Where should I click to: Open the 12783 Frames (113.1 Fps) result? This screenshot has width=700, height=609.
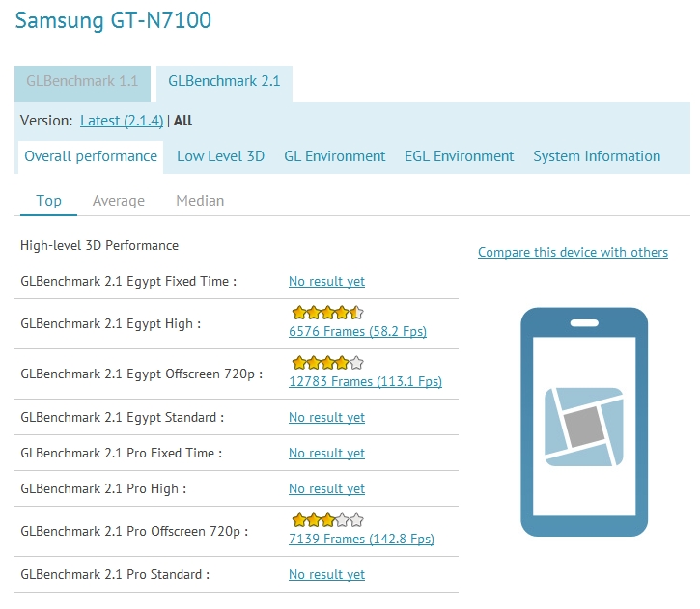pyautogui.click(x=365, y=381)
